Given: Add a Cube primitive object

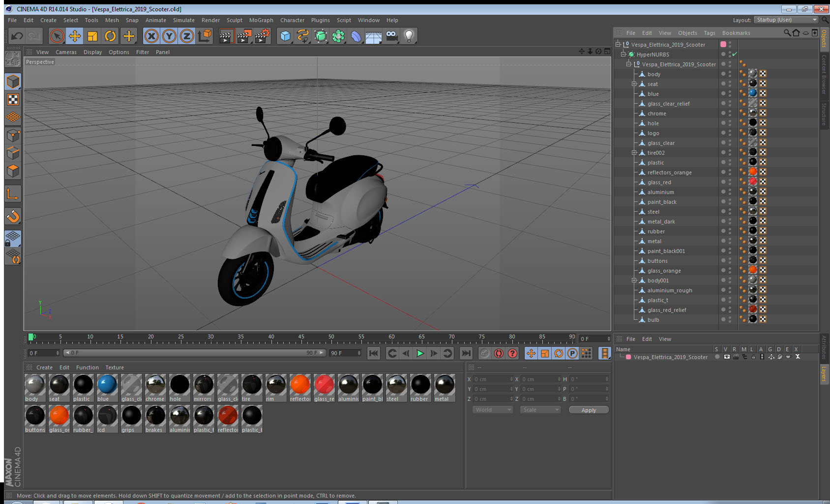Looking at the screenshot, I should point(285,36).
